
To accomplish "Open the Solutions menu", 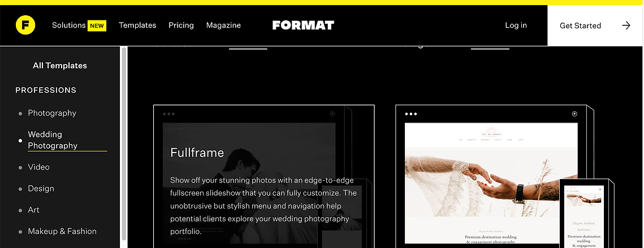I will coord(68,25).
